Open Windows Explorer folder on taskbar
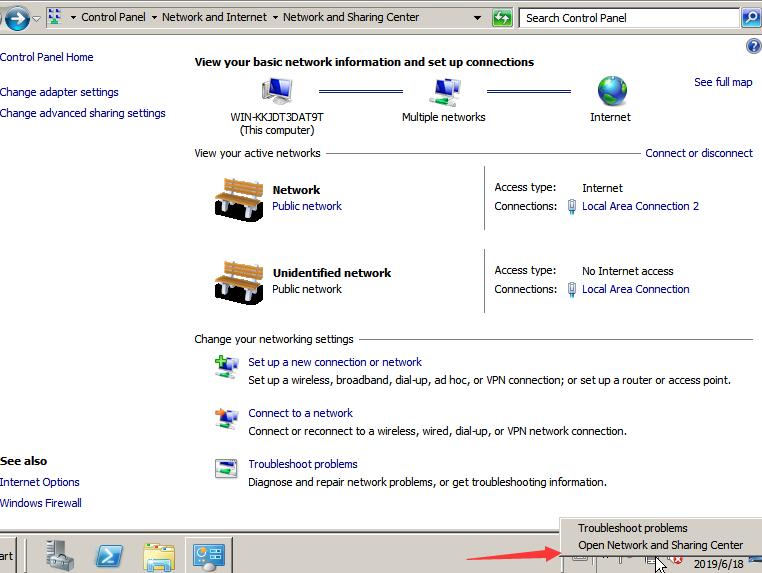 click(159, 555)
